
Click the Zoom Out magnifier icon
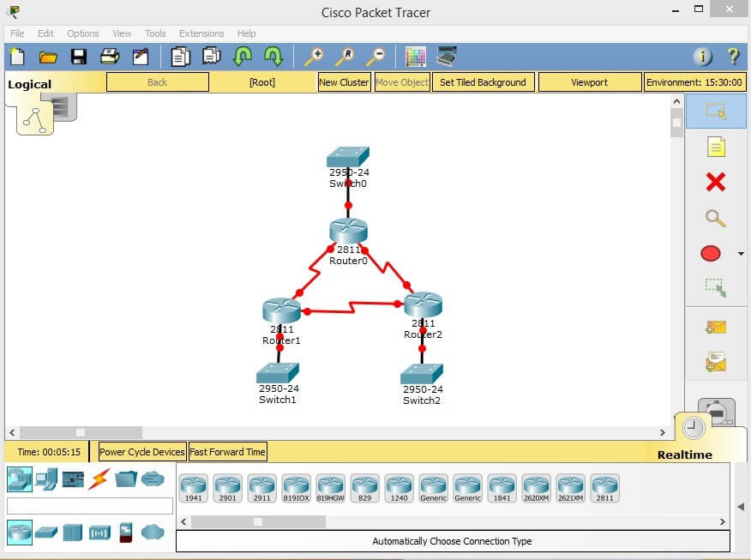tap(375, 57)
